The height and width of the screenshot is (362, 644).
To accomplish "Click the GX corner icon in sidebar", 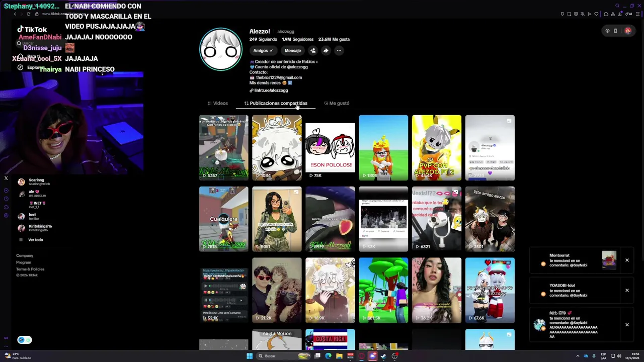I will tap(6, 337).
